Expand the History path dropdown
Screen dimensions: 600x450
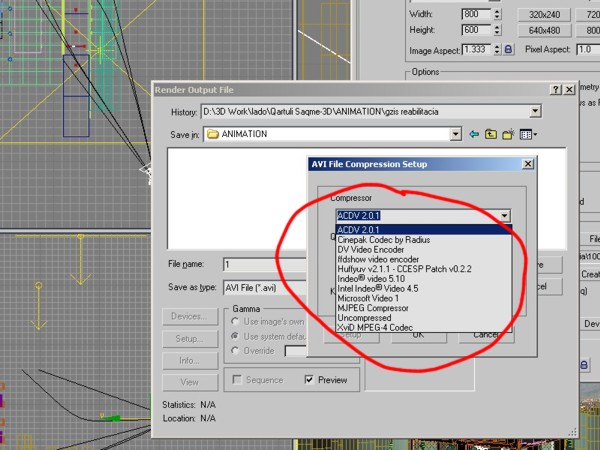point(536,112)
